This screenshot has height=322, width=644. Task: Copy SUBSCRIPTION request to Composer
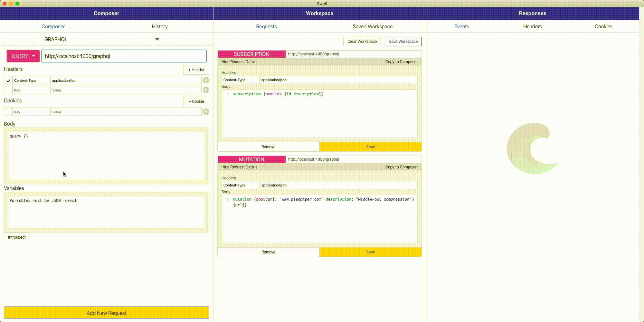[401, 62]
